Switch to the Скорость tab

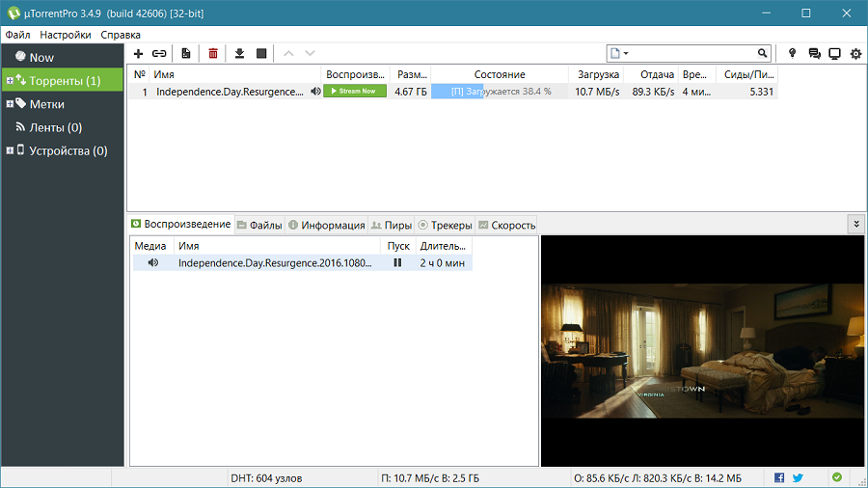506,225
